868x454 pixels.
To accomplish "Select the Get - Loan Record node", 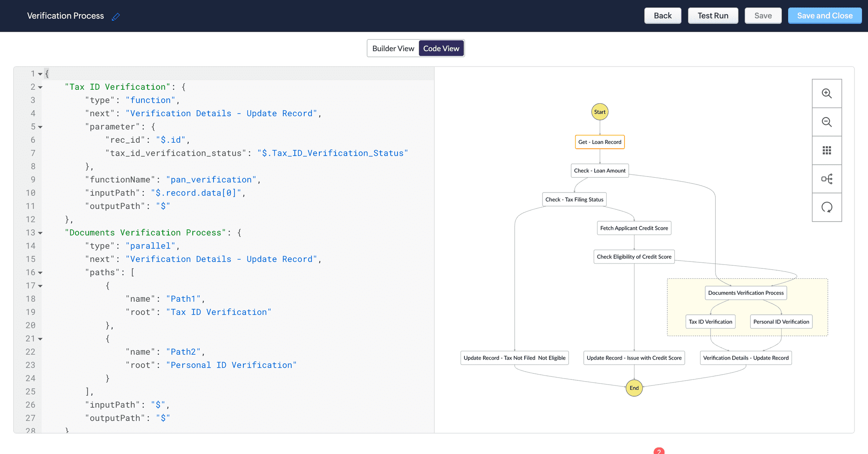I will point(600,142).
